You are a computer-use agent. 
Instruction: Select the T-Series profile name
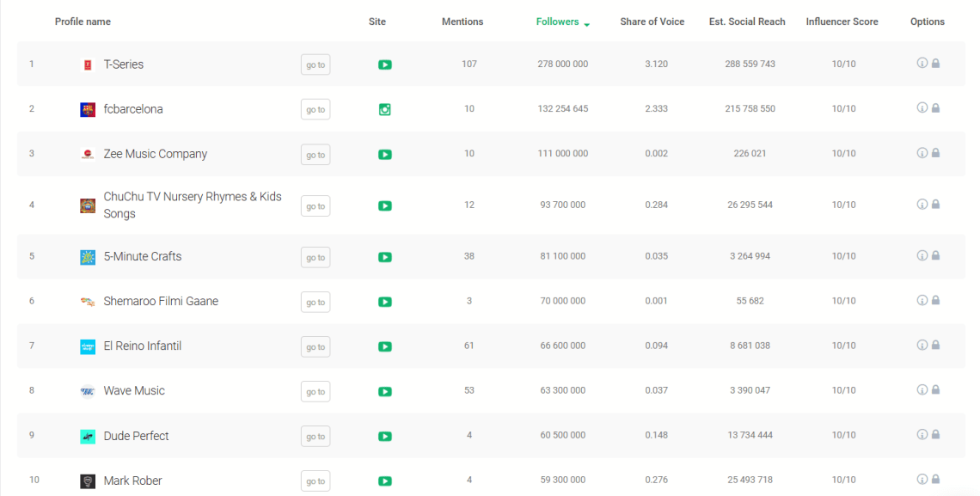coord(124,64)
